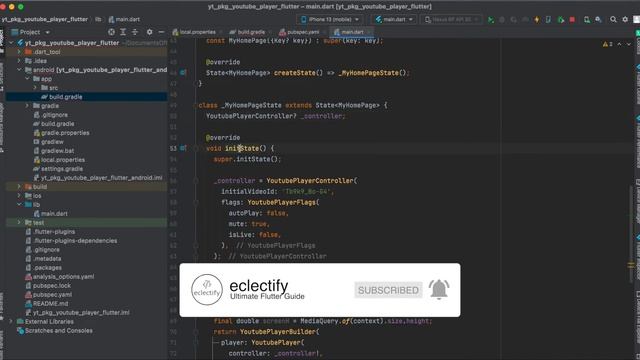Select pubspec.lock in project tree

[51, 285]
